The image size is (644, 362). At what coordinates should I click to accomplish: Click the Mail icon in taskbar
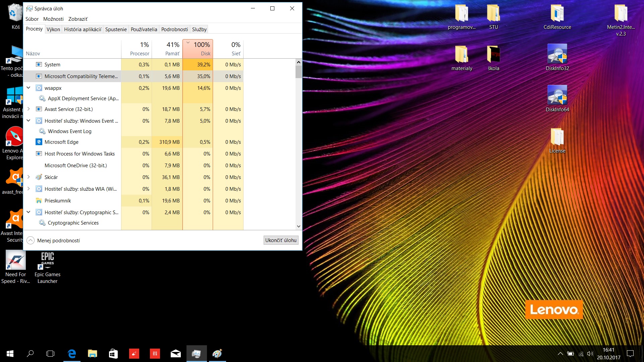(x=176, y=354)
